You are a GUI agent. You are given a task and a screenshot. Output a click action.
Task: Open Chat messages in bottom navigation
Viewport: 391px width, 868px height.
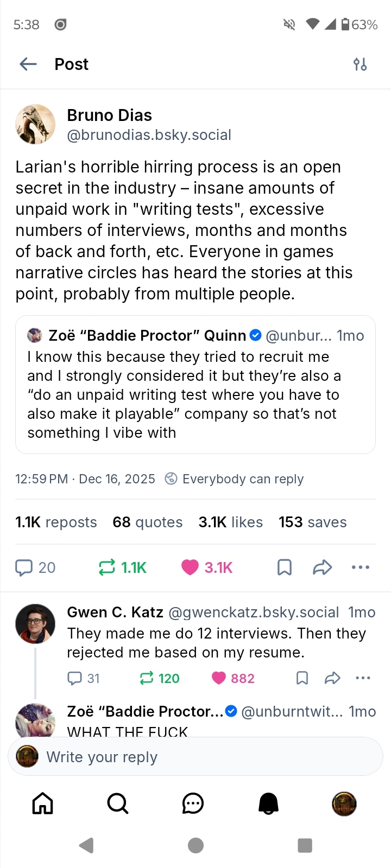point(193,803)
